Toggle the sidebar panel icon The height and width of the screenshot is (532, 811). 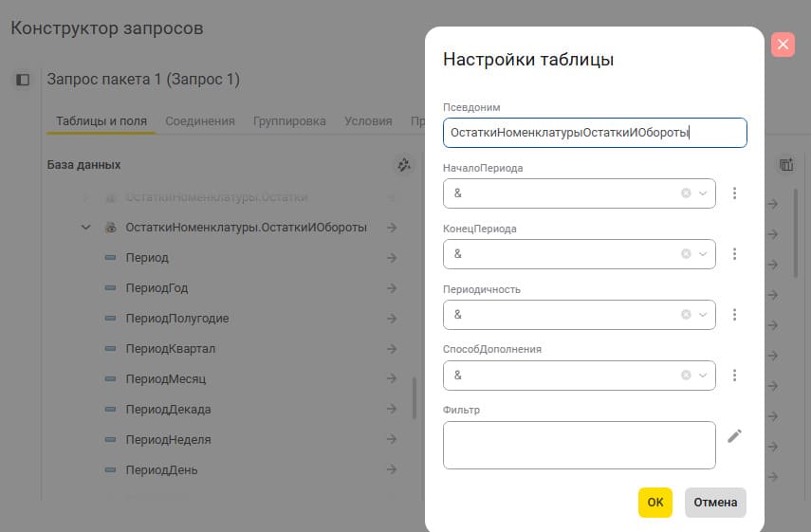tap(24, 80)
